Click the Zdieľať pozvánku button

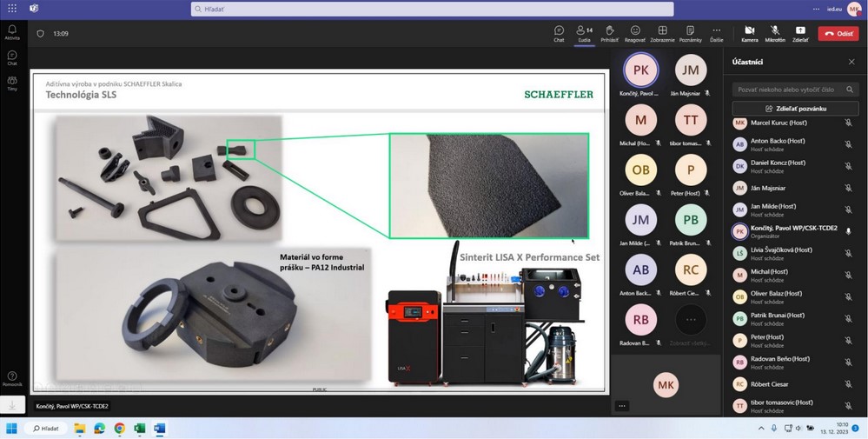coord(795,109)
